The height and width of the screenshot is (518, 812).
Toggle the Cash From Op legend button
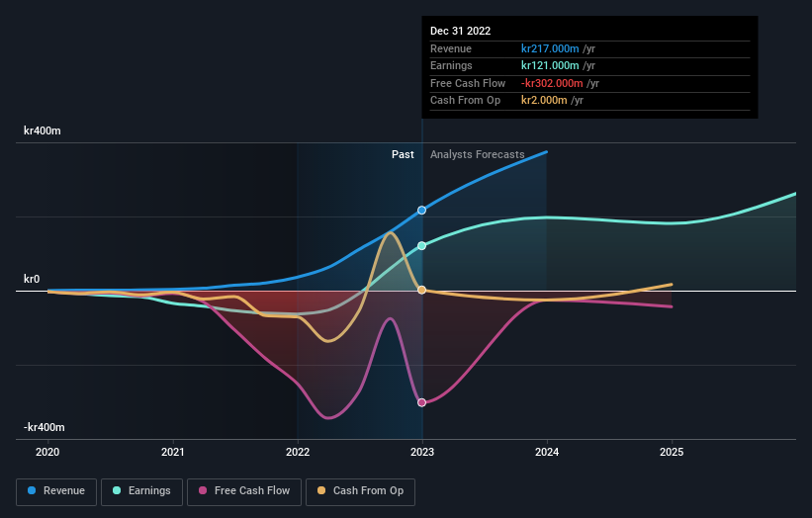pyautogui.click(x=360, y=491)
